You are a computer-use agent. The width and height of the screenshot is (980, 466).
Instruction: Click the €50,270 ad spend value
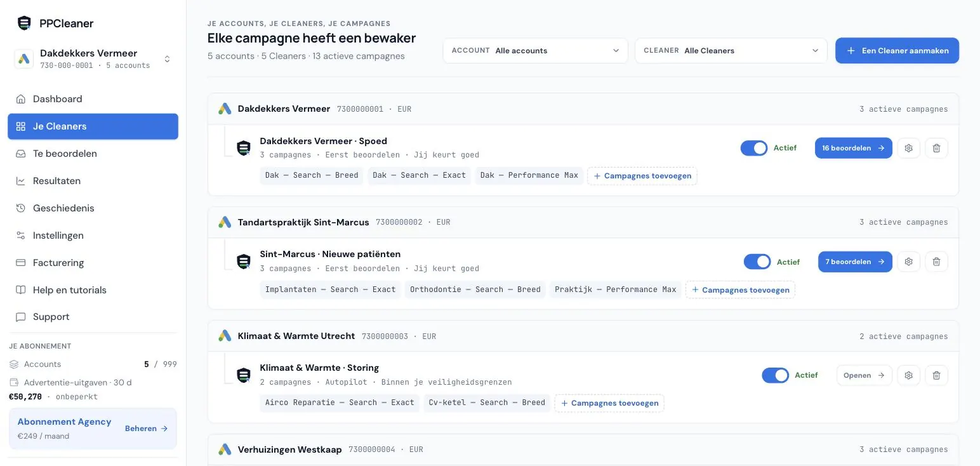click(25, 397)
